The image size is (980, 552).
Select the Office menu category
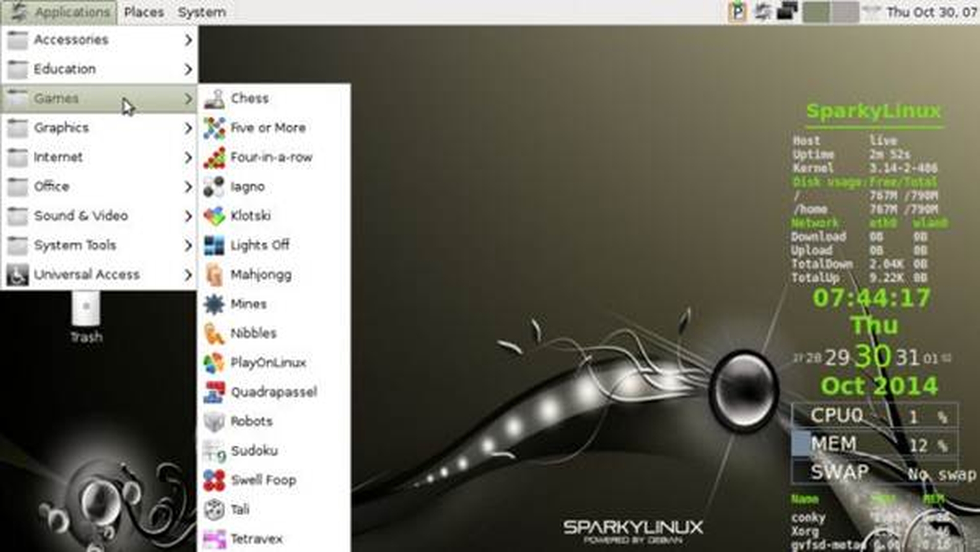[99, 186]
